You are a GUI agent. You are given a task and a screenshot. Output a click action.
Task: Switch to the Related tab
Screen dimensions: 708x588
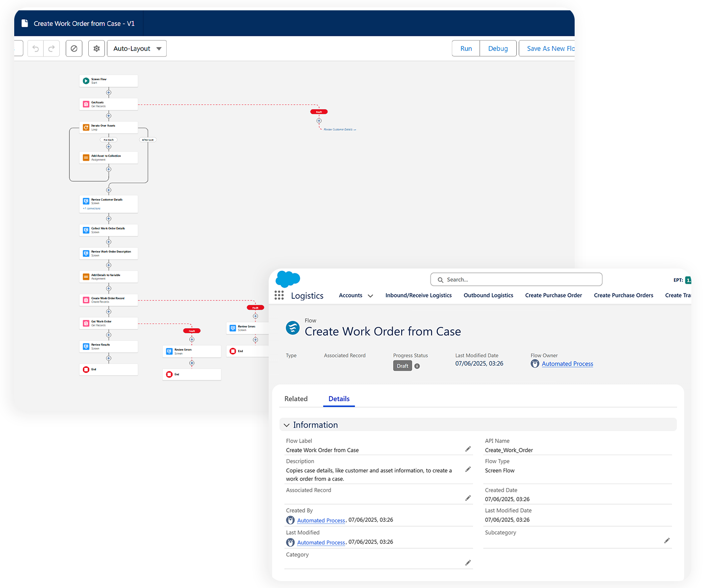(296, 399)
